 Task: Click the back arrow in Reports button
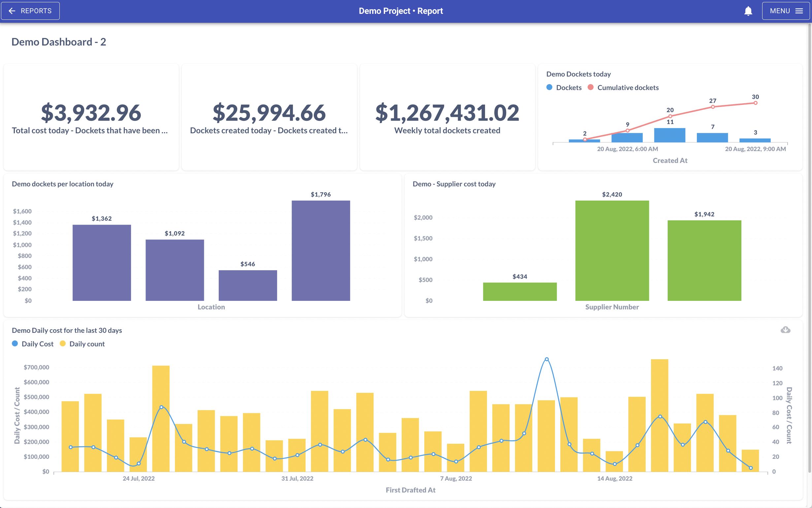pos(12,11)
